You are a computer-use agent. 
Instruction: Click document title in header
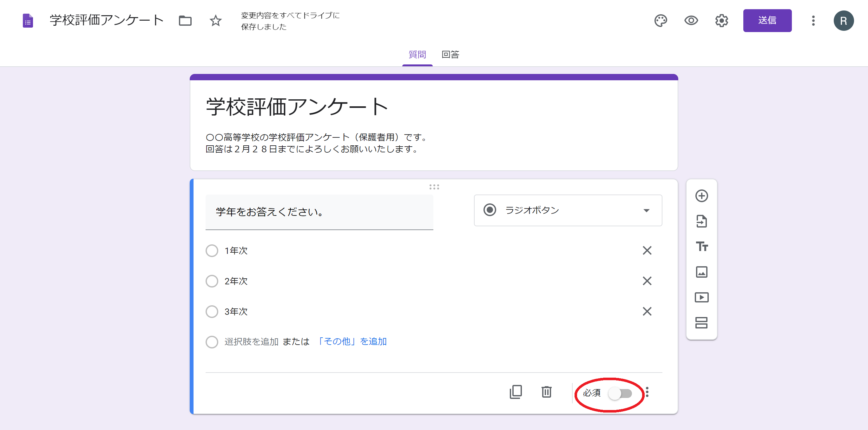[107, 20]
